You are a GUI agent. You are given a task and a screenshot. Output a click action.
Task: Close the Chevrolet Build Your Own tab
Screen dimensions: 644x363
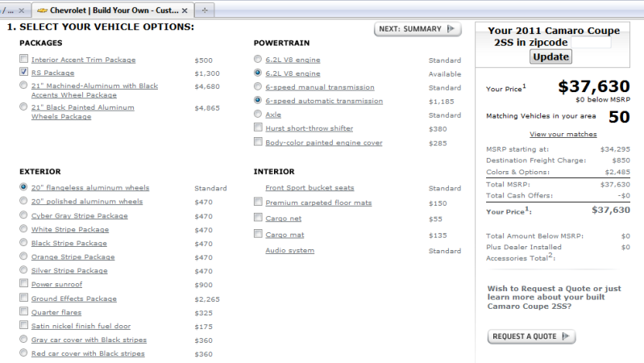(x=185, y=10)
